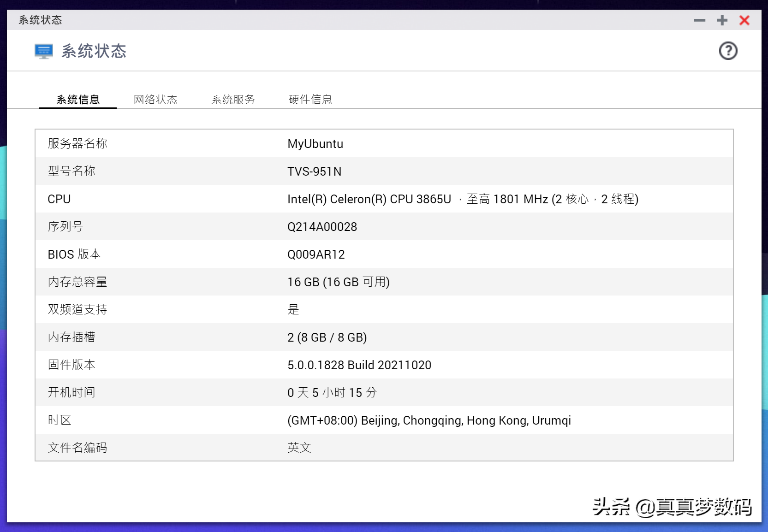This screenshot has width=768, height=532.
Task: Click the firmware version 5.0.0.1828 value
Action: point(359,365)
